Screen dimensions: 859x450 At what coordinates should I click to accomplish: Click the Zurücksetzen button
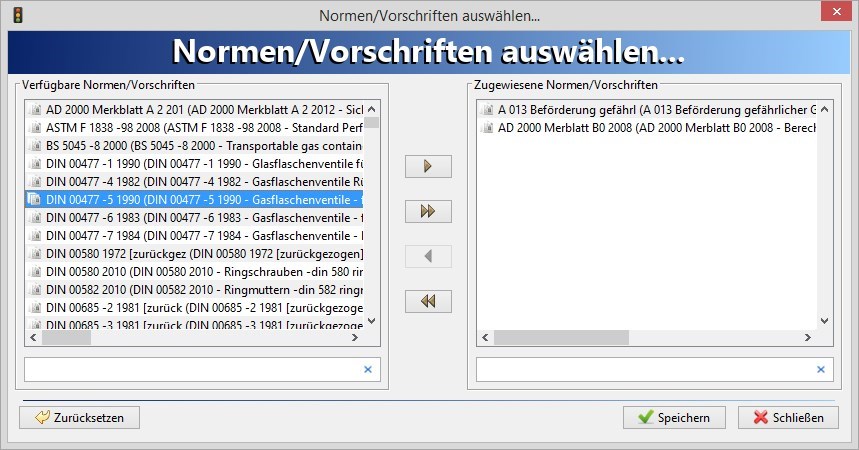point(79,418)
